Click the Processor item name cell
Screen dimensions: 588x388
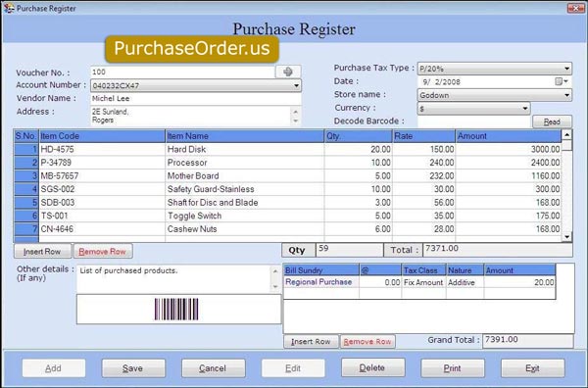coord(244,163)
